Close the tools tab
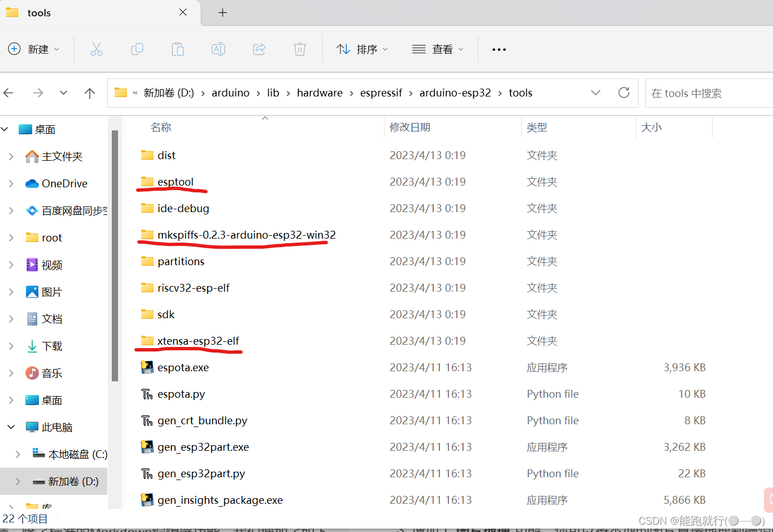Screen dimensions: 773x532 coord(183,12)
